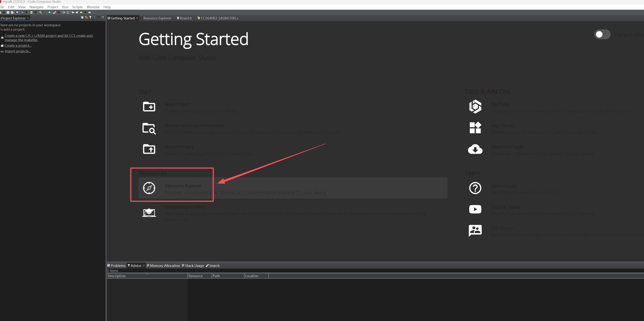Collapse all in Project Explorer
The image size is (644, 321).
pos(82,17)
